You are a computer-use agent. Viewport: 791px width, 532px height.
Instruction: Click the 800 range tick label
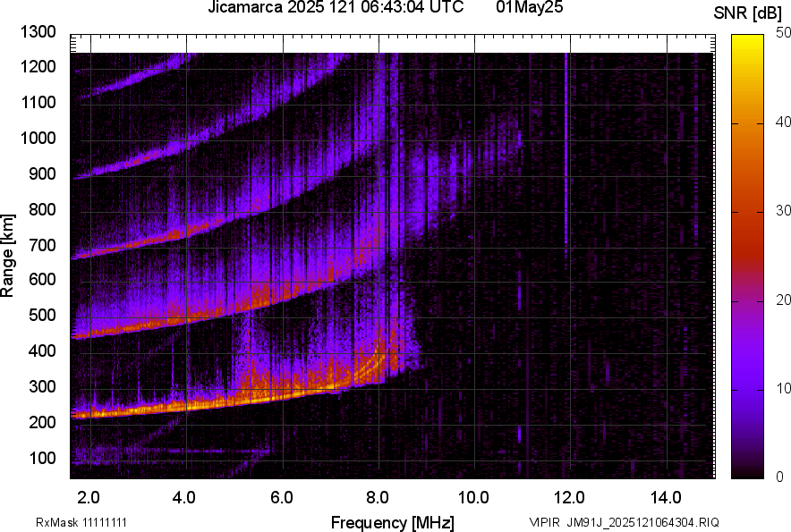[42, 209]
